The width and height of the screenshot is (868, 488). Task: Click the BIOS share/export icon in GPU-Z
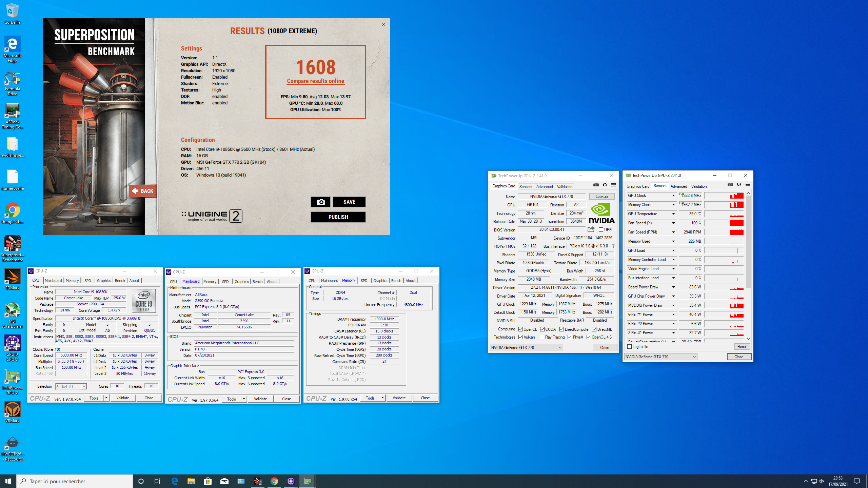click(x=591, y=229)
